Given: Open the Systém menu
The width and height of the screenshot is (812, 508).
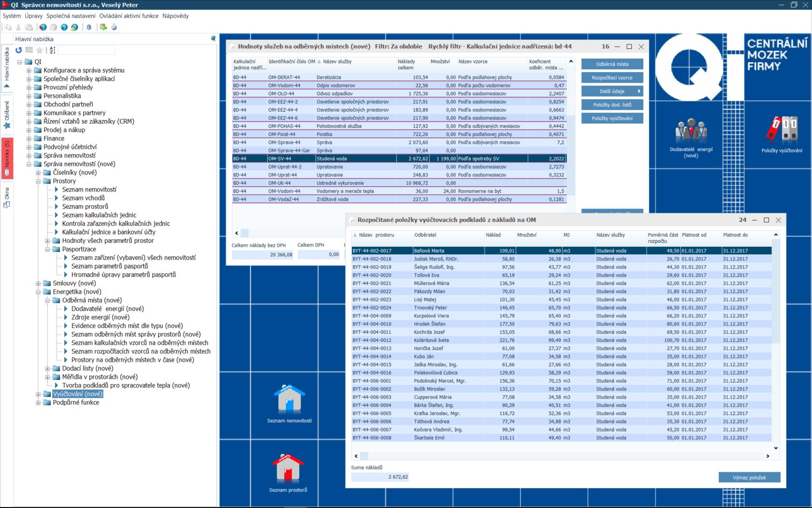Looking at the screenshot, I should [12, 16].
